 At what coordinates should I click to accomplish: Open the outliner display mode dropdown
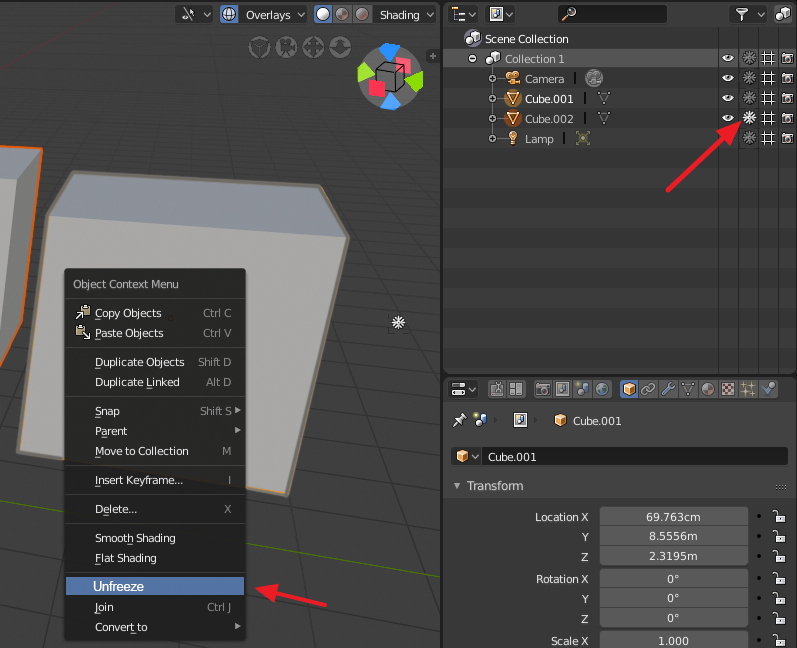(501, 14)
